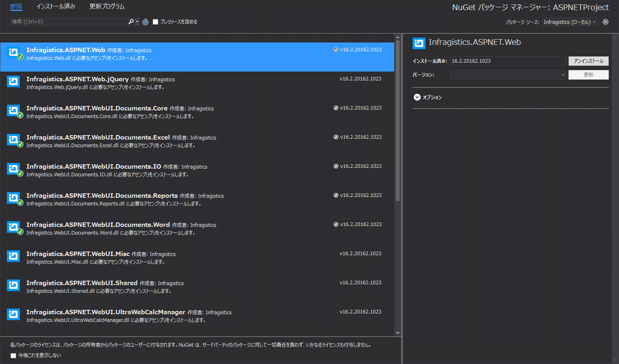
Task: Click the Infragistics.Web.jQuery.dll description text
Action: [95, 87]
